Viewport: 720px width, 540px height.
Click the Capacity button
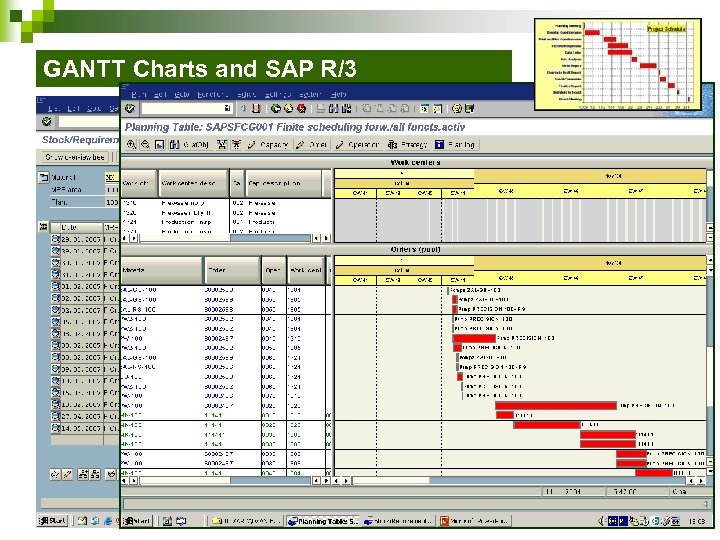tap(268, 145)
